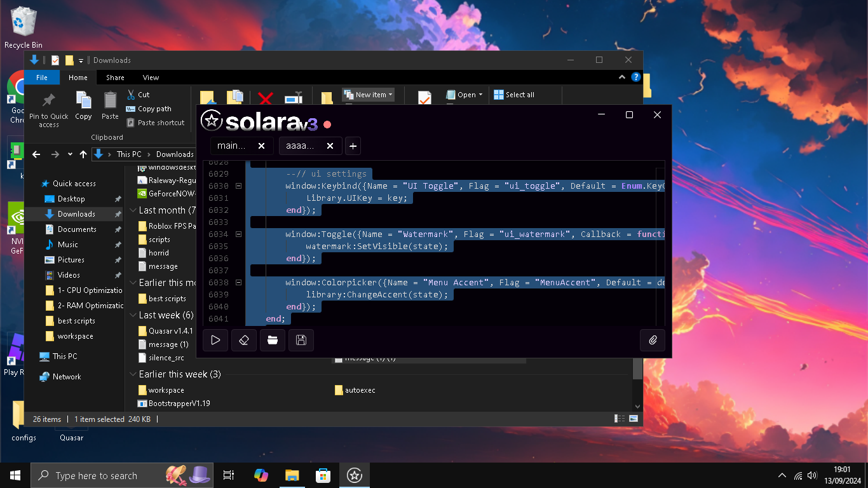Open the View ribbon tab
The height and width of the screenshot is (488, 868).
coord(151,78)
